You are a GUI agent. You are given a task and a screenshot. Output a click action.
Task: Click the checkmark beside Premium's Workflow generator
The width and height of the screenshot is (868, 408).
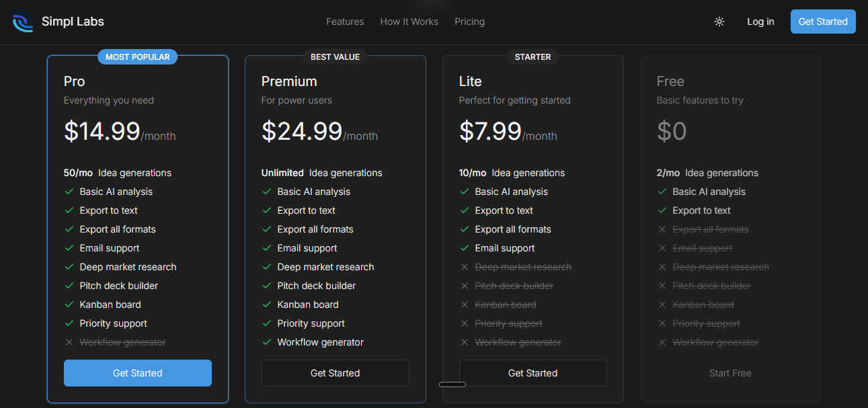click(x=266, y=342)
